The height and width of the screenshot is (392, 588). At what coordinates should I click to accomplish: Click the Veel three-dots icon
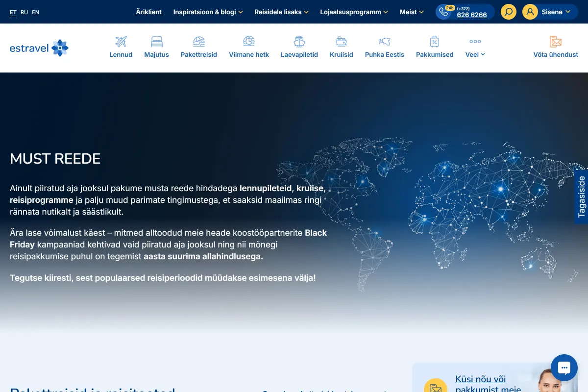tap(475, 42)
